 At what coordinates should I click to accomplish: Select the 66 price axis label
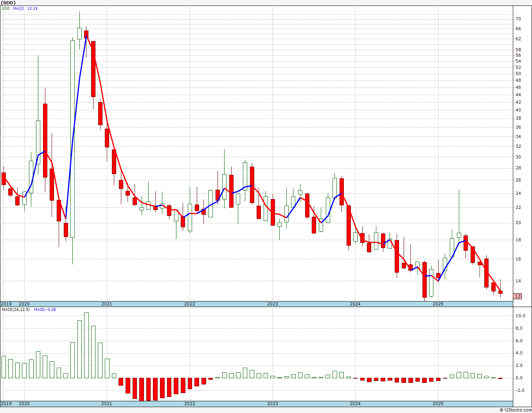(x=518, y=29)
